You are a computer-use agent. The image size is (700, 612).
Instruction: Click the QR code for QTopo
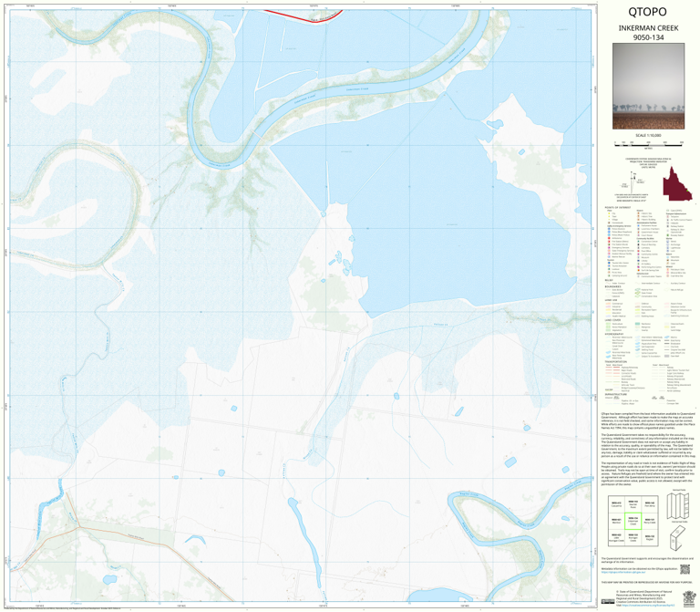coord(685,569)
